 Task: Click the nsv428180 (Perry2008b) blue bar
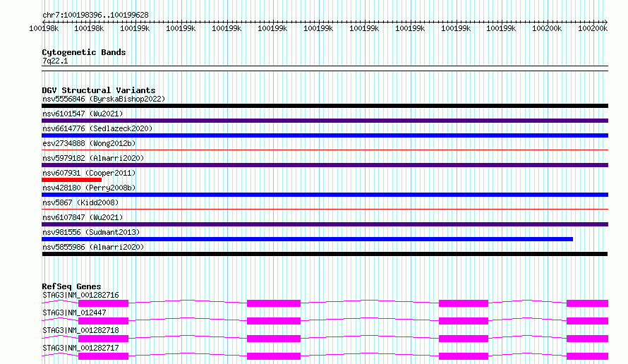pyautogui.click(x=325, y=195)
